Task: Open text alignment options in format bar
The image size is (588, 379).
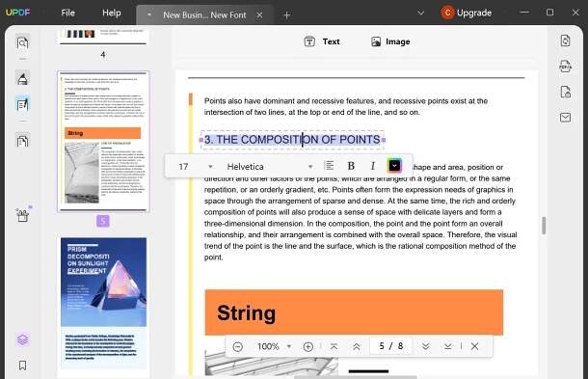Action: click(329, 166)
